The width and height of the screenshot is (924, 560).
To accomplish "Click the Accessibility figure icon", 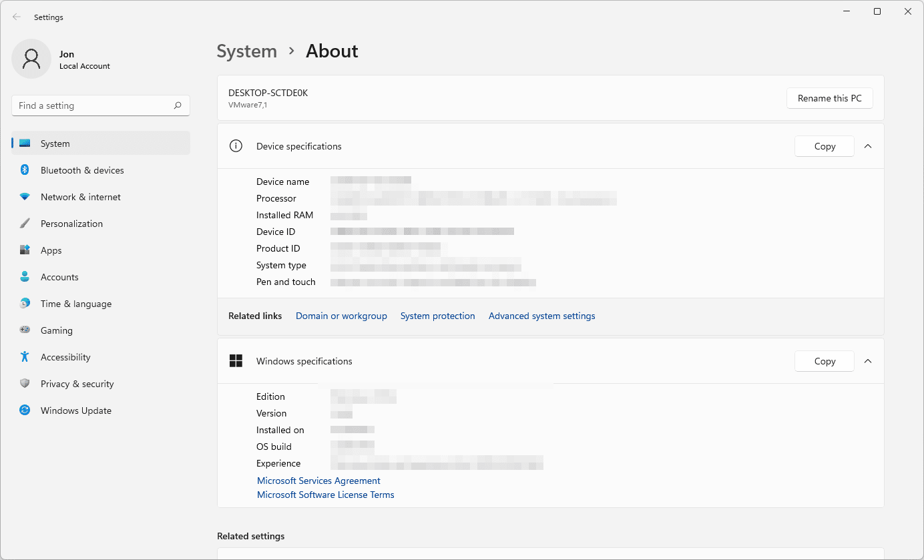I will 25,357.
